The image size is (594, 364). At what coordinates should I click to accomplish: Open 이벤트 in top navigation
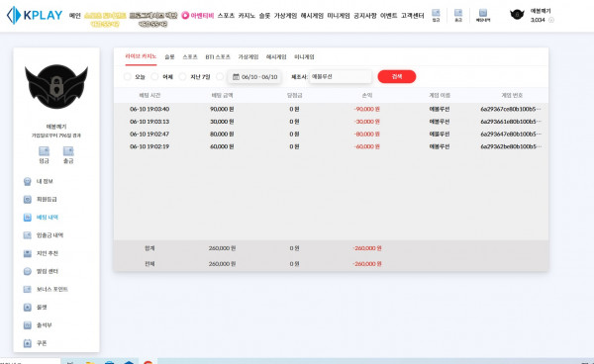pos(388,16)
